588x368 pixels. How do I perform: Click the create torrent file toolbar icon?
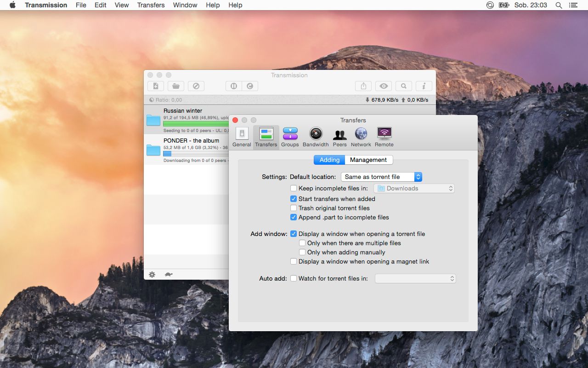[156, 86]
